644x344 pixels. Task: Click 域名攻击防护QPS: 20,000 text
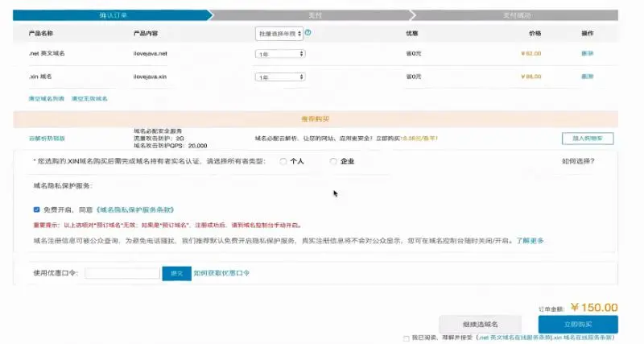coord(171,146)
